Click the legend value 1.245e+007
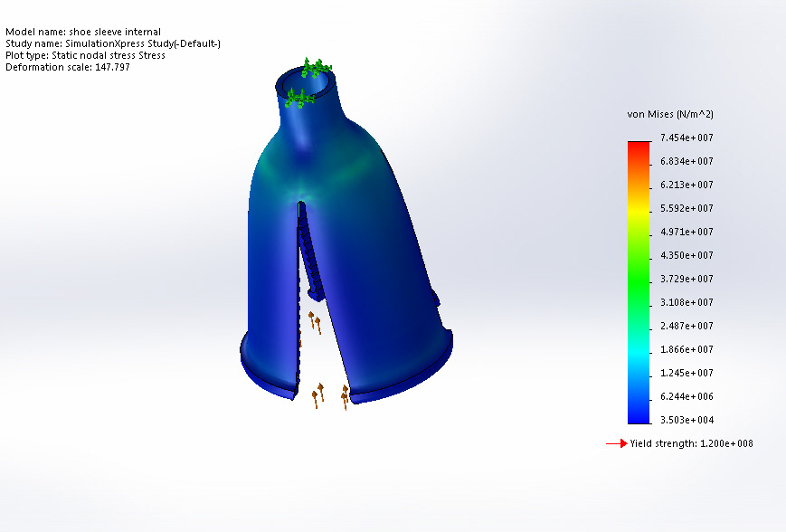This screenshot has width=786, height=532. 687,373
